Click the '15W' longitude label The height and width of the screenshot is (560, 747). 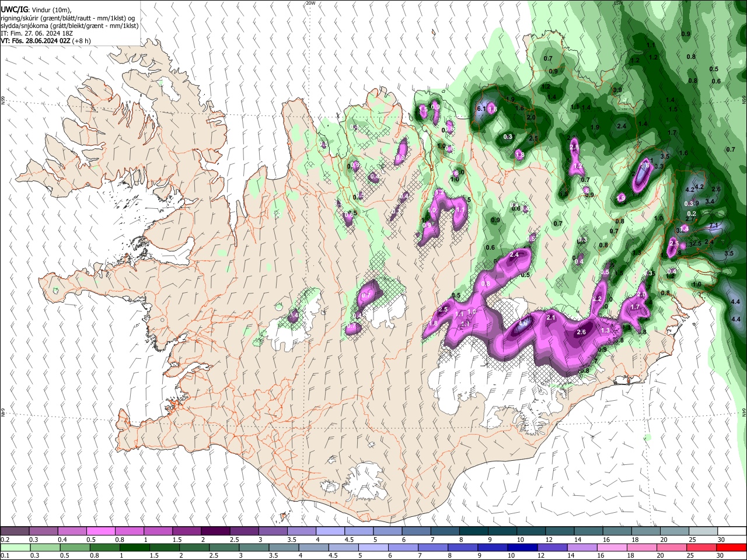click(618, 3)
